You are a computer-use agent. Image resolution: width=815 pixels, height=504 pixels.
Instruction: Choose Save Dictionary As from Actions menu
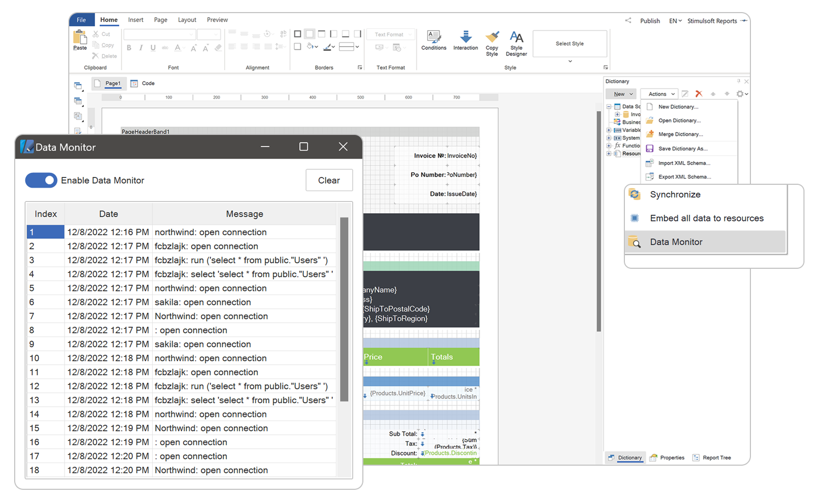pos(682,149)
